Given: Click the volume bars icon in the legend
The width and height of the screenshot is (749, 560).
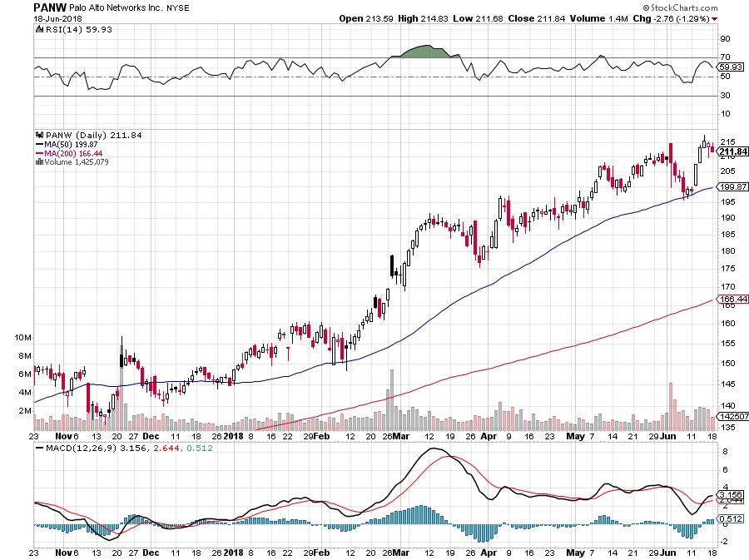Looking at the screenshot, I should [40, 162].
